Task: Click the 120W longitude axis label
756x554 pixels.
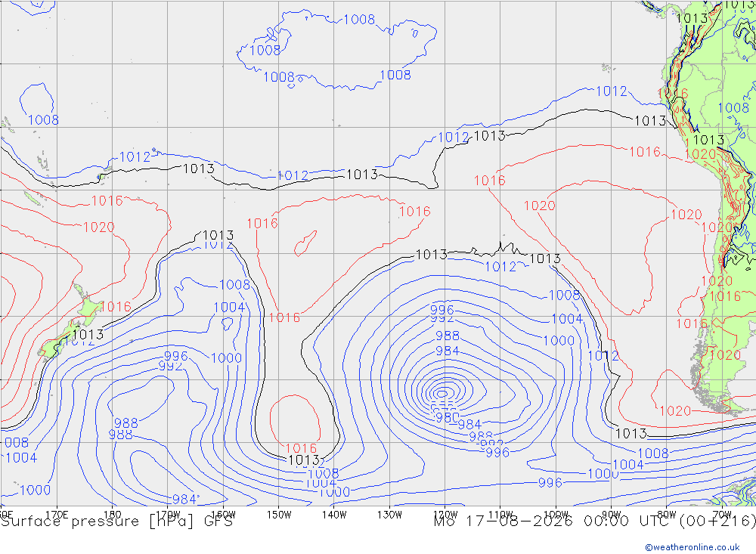Action: [445, 515]
